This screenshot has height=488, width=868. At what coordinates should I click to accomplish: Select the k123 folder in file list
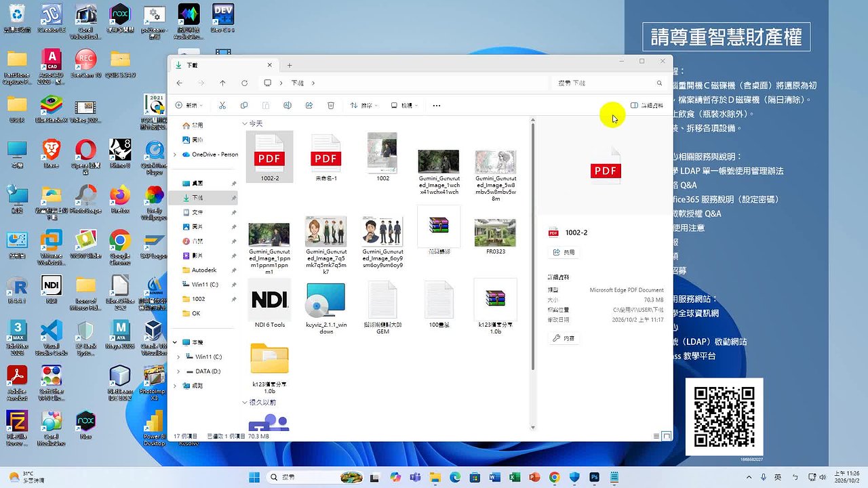tap(270, 367)
